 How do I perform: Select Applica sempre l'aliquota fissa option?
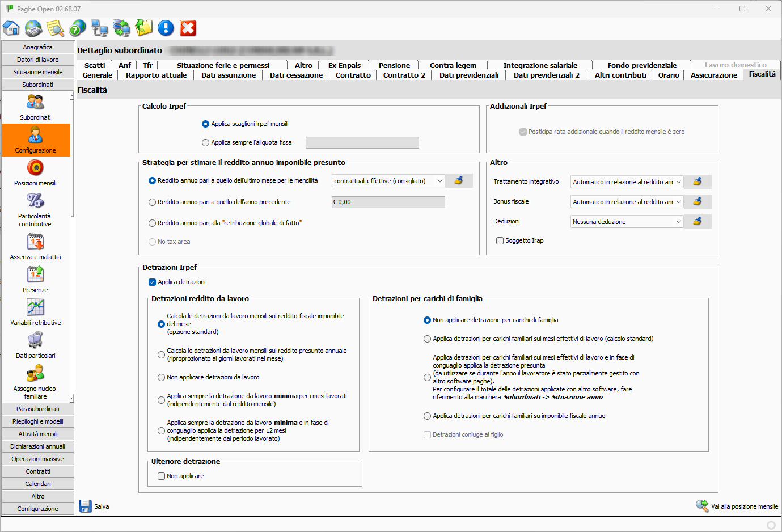pyautogui.click(x=206, y=142)
